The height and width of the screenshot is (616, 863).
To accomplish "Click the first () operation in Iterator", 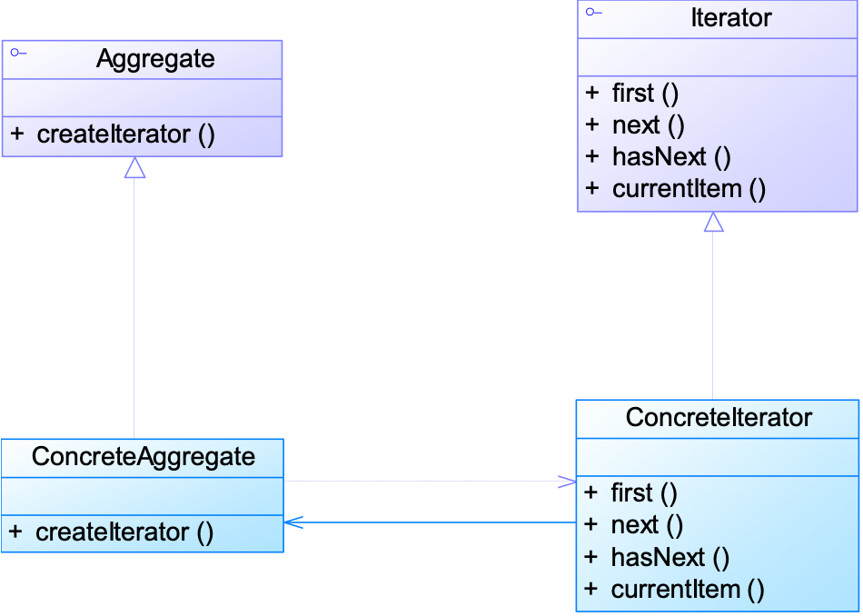I will 645,93.
